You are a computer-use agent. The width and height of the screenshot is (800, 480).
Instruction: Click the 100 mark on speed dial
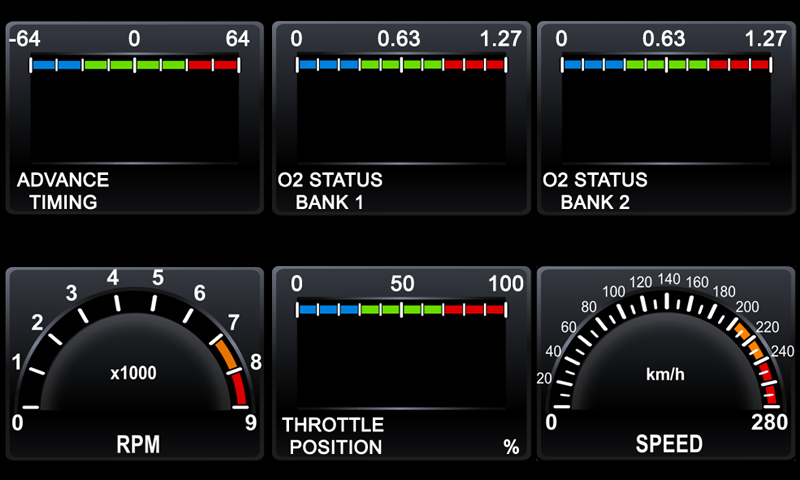(614, 292)
